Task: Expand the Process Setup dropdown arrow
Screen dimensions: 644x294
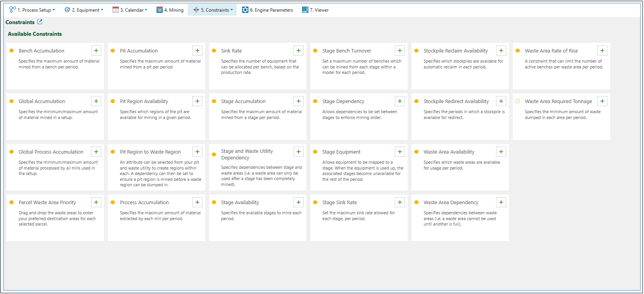Action: (54, 10)
